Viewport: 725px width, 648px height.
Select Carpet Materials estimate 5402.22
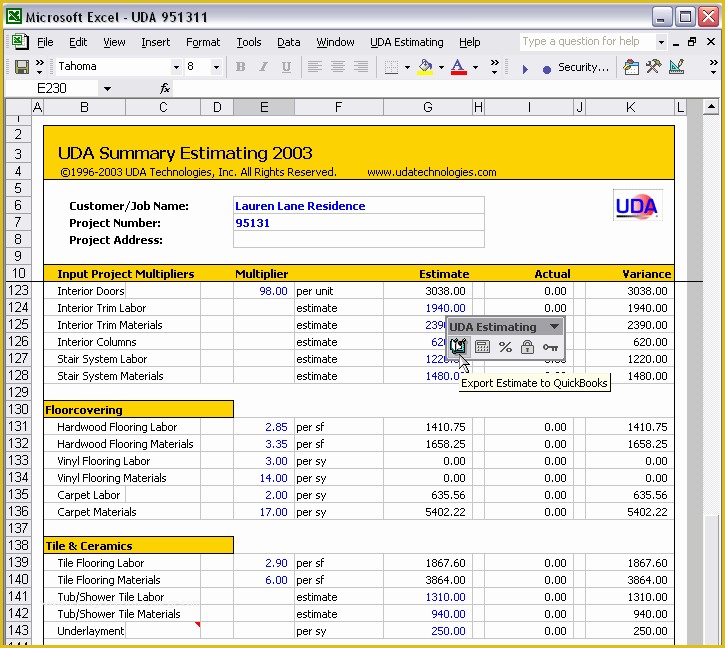[428, 512]
